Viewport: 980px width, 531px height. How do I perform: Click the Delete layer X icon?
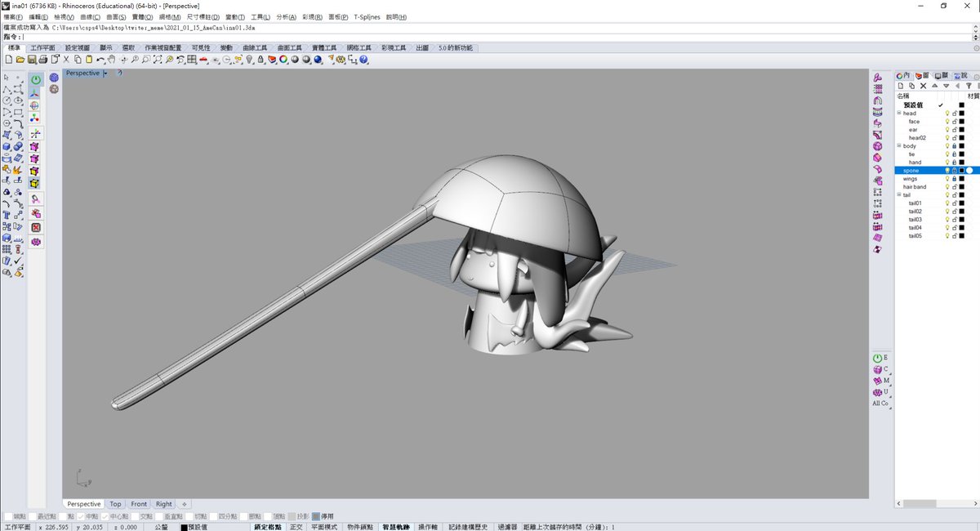(924, 86)
